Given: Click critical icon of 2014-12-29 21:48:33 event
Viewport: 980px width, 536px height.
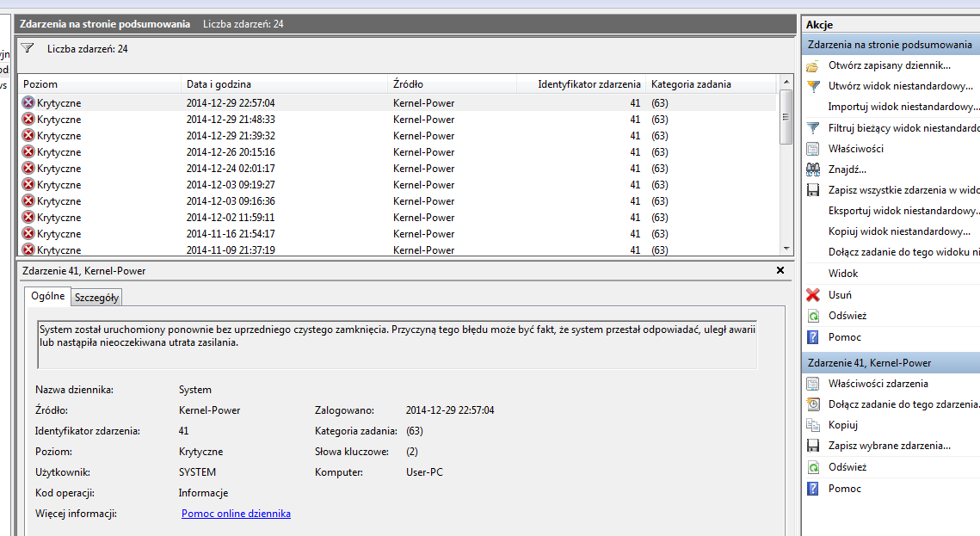Looking at the screenshot, I should [28, 119].
